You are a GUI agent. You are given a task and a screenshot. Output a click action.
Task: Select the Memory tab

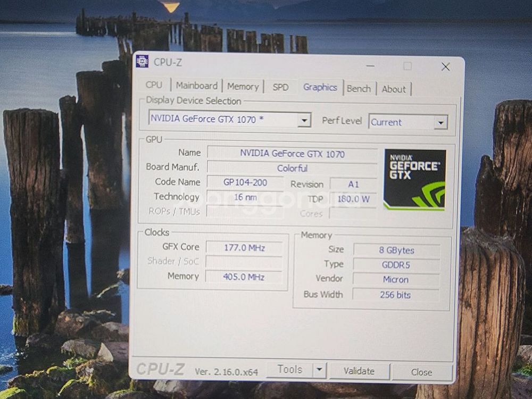[x=243, y=87]
